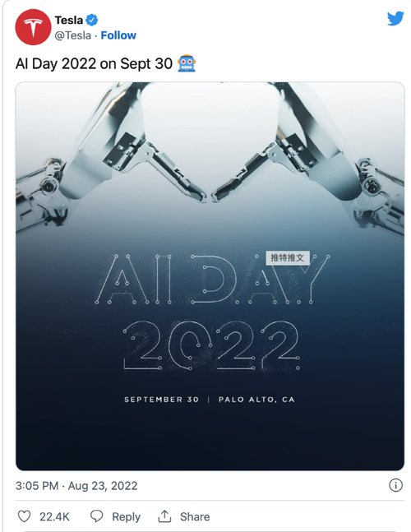Click the share upload arrow icon
This screenshot has height=532, width=411.
click(x=164, y=516)
